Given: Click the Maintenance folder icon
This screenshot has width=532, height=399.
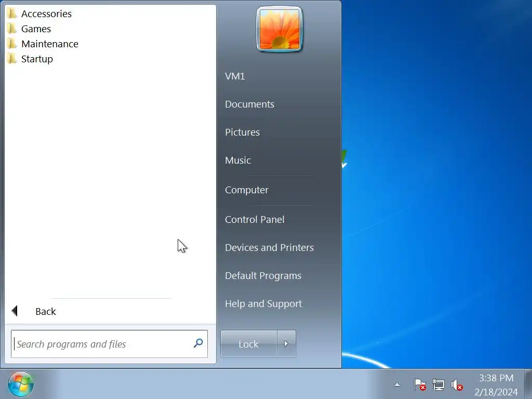Looking at the screenshot, I should tap(12, 44).
